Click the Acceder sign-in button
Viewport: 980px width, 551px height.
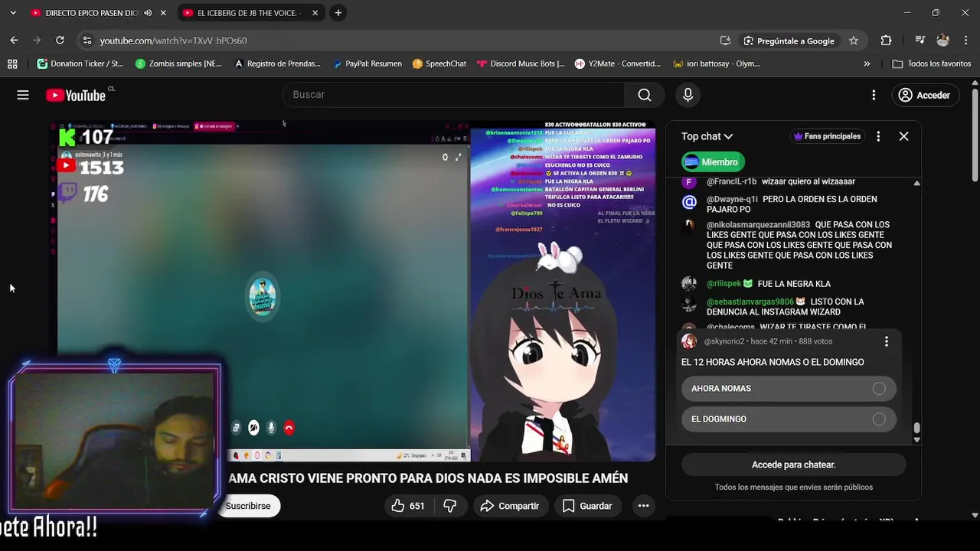(925, 95)
